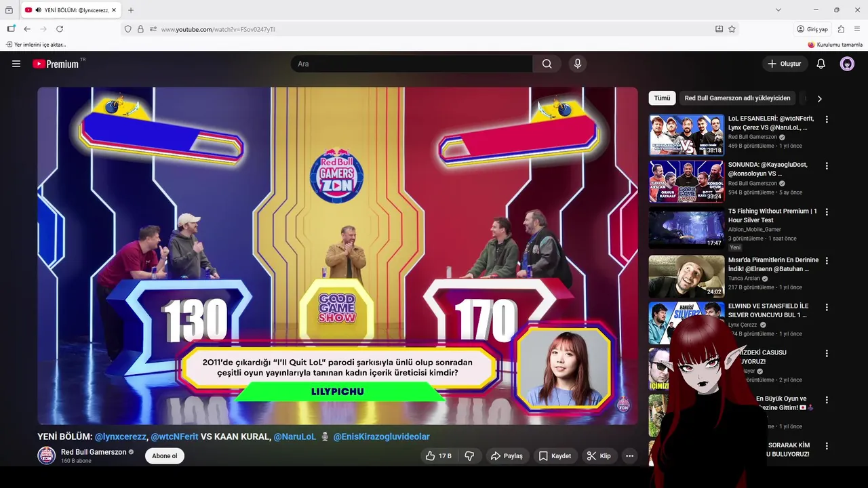Click Tunca Arslan channel name
Viewport: 868px width, 488px height.
[744, 279]
